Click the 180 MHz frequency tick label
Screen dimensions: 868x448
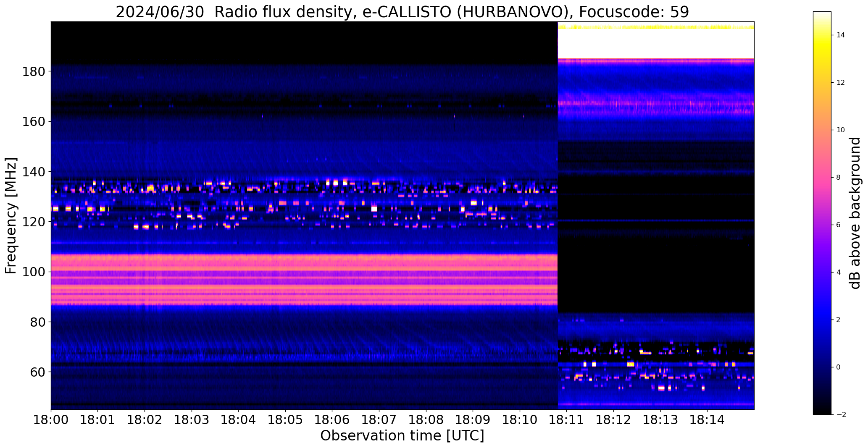(x=33, y=72)
